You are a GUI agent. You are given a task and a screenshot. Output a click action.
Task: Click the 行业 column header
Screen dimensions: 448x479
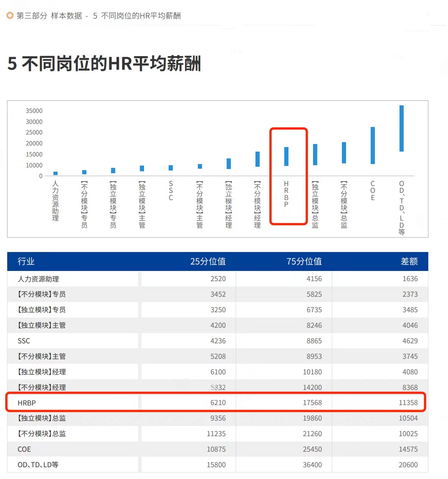coord(26,261)
